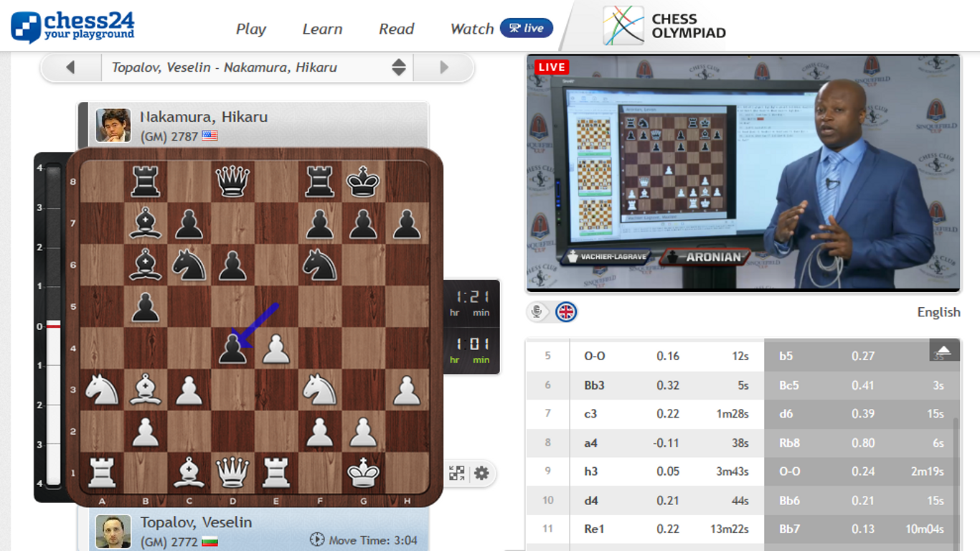This screenshot has height=551, width=980.
Task: Click the Nakamura, Hikaru player name
Action: click(x=204, y=117)
